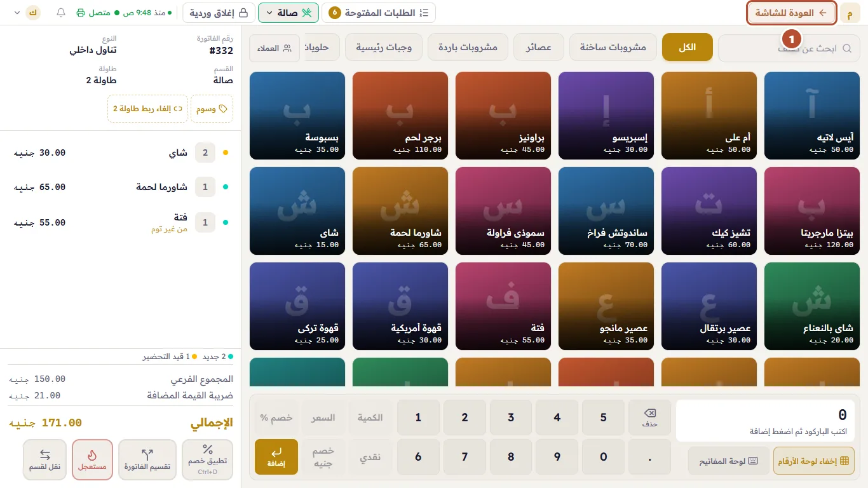Click the numpad backspace delete key
Viewport: 868px width, 488px height.
pos(649,417)
